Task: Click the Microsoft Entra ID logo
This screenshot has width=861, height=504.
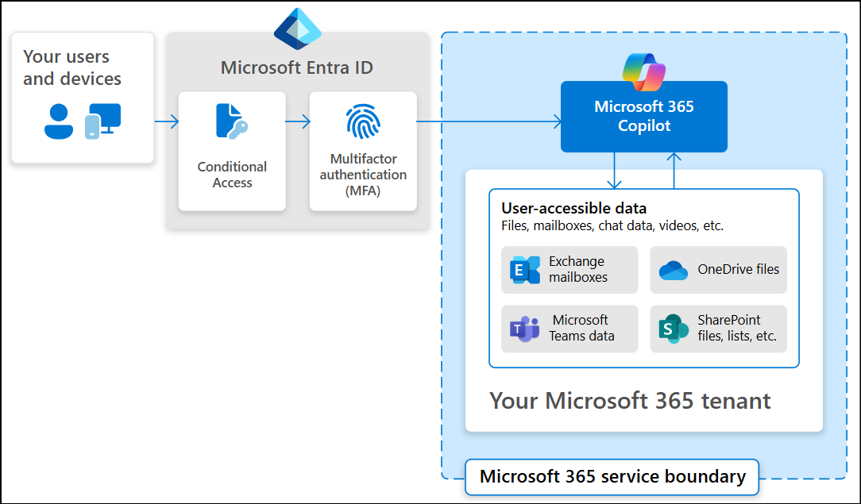Action: [298, 26]
